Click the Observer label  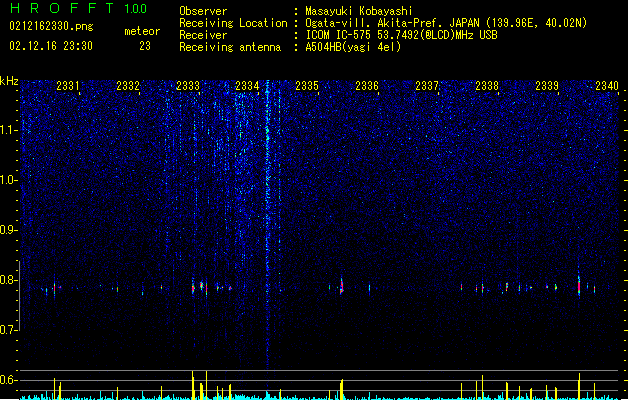tap(203, 11)
